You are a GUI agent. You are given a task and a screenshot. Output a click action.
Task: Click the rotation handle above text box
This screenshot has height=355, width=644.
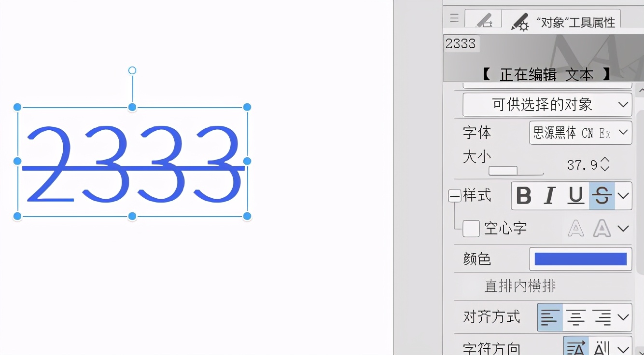click(x=132, y=70)
